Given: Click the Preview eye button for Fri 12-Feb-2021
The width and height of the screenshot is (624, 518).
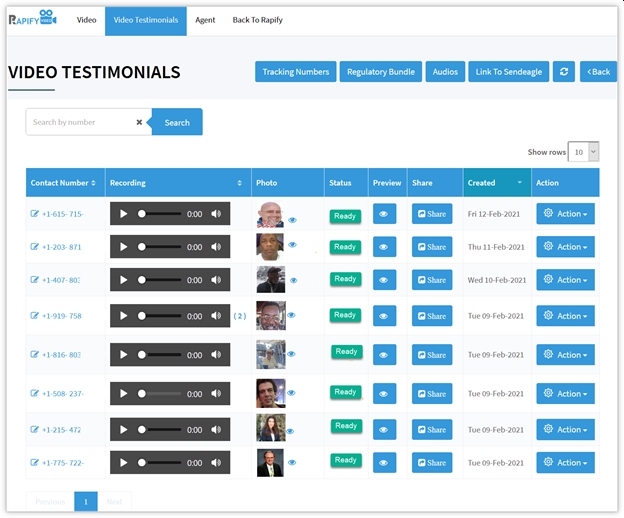Looking at the screenshot, I should click(x=384, y=214).
